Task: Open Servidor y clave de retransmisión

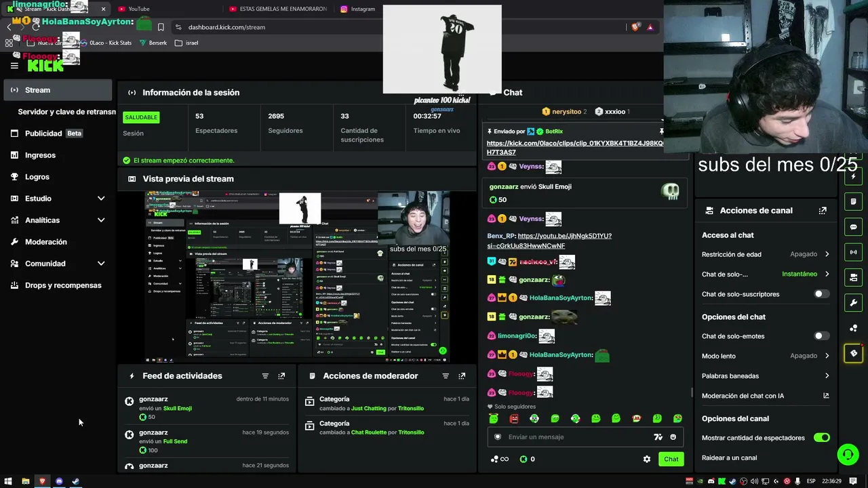Action: pyautogui.click(x=66, y=112)
